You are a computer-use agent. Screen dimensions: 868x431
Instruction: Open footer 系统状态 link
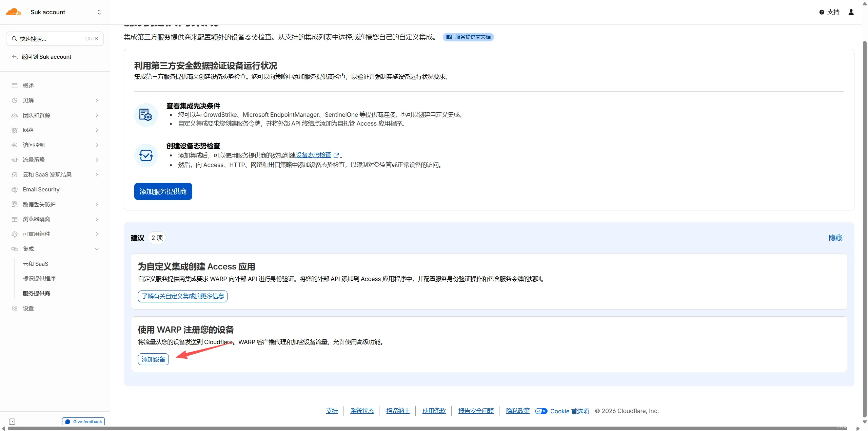coord(362,411)
